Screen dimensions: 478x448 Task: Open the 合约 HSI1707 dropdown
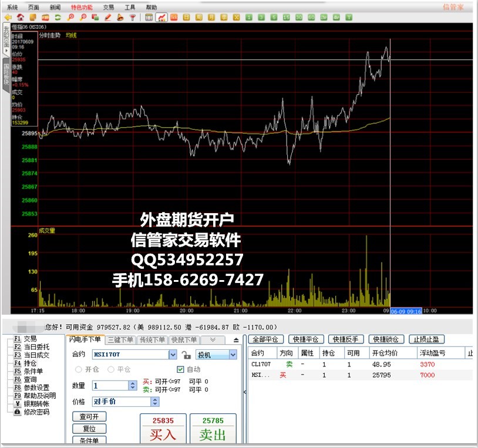(x=173, y=355)
